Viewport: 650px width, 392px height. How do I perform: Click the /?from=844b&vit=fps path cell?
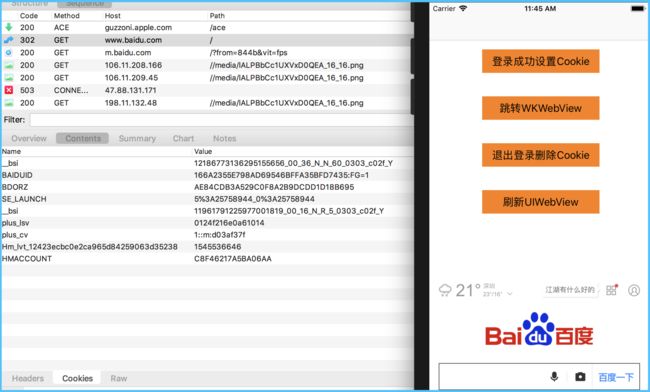point(248,53)
